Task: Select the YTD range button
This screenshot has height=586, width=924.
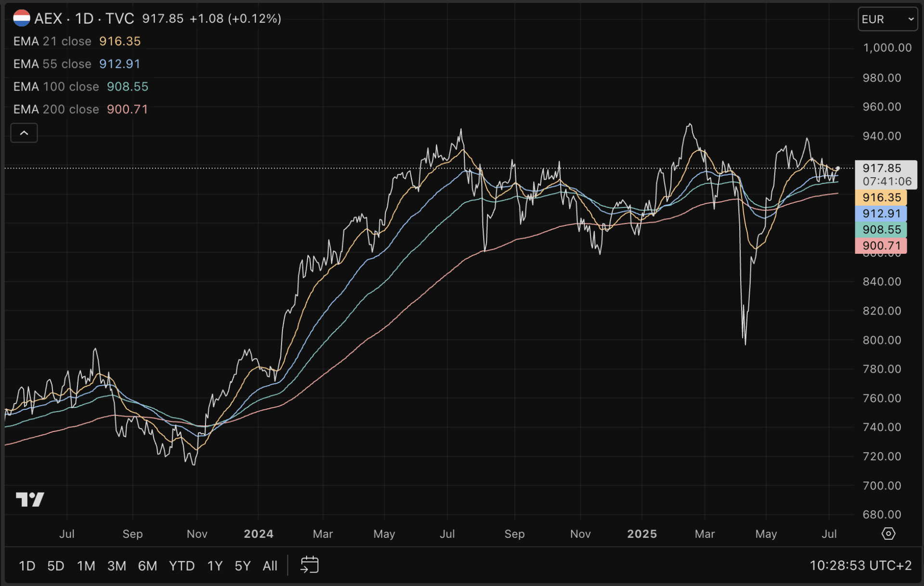Action: coord(181,566)
